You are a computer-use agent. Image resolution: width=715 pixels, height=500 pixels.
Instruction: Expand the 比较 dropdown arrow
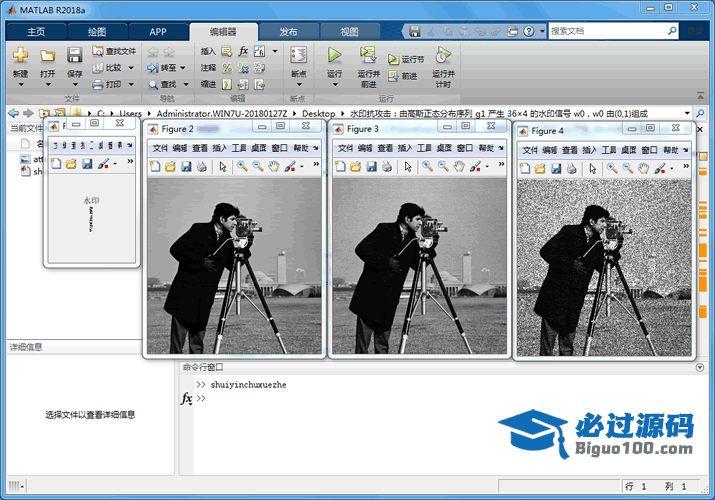(131, 68)
